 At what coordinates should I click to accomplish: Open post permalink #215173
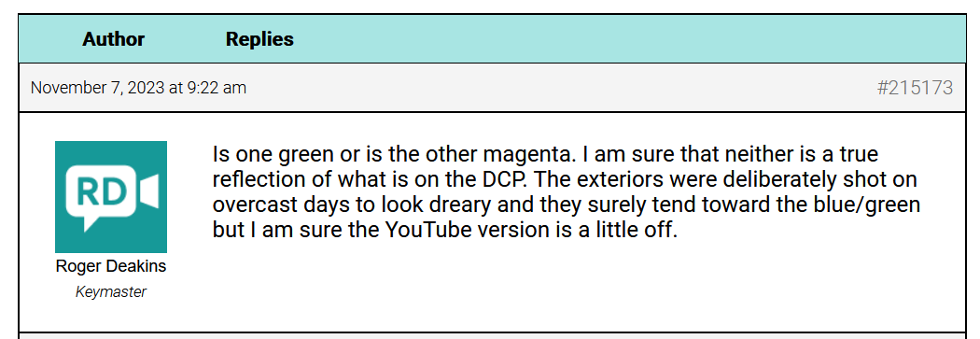(x=915, y=88)
